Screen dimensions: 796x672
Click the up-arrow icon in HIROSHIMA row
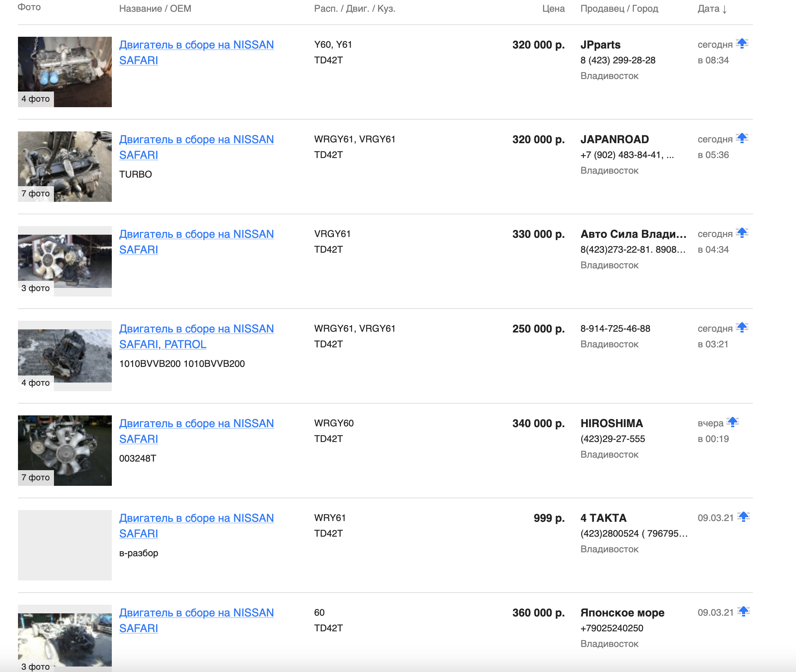(732, 422)
